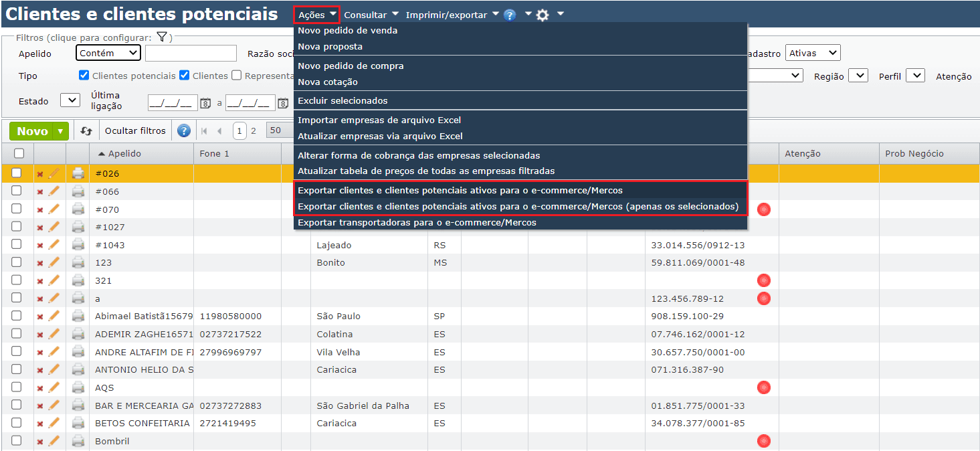Toggle the select-all checkbox in table header
The height and width of the screenshot is (451, 980).
pyautogui.click(x=19, y=153)
